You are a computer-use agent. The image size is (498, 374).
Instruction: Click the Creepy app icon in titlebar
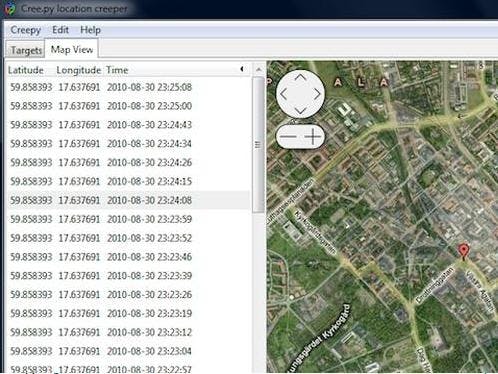click(x=10, y=8)
